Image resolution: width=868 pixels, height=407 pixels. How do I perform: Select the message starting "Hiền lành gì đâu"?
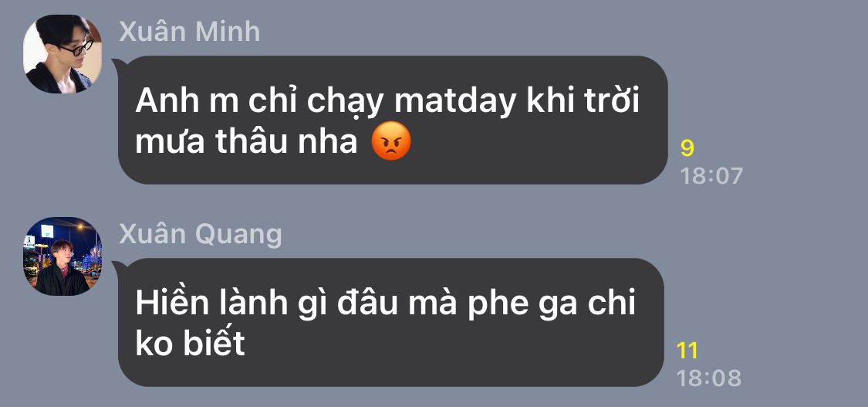click(391, 322)
